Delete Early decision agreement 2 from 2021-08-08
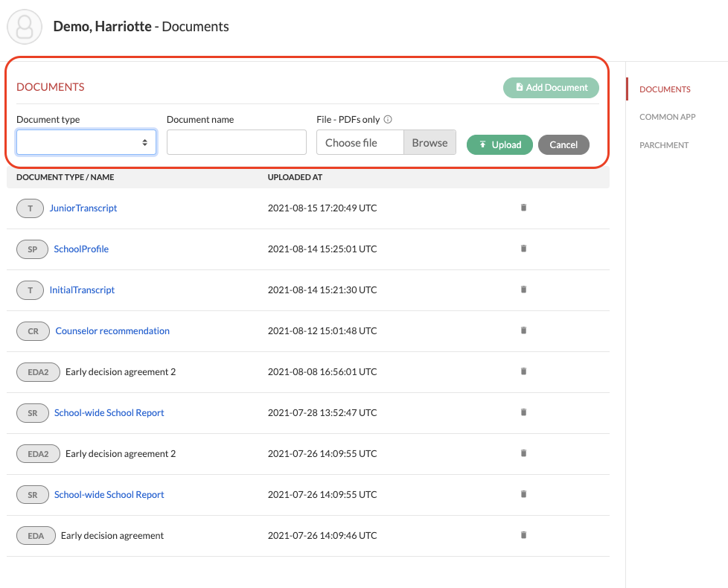Screen dimensions: 728x588 pos(523,371)
